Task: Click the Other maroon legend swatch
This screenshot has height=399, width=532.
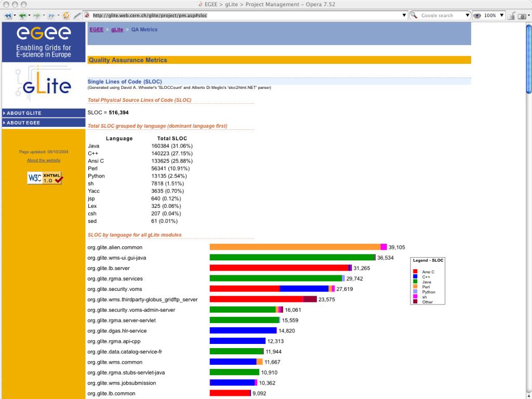Action: click(415, 301)
